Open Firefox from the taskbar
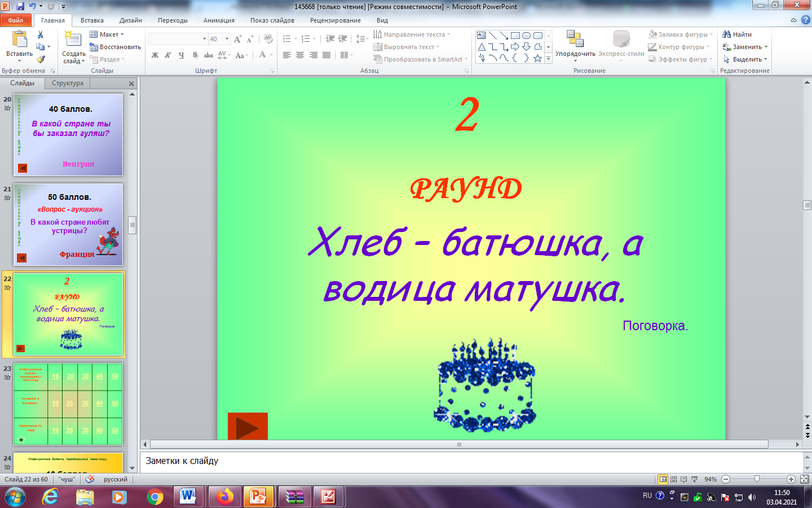 (224, 497)
